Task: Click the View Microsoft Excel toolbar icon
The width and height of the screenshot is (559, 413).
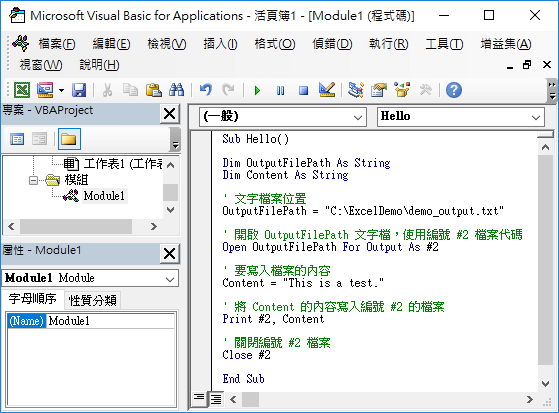Action: (x=22, y=90)
